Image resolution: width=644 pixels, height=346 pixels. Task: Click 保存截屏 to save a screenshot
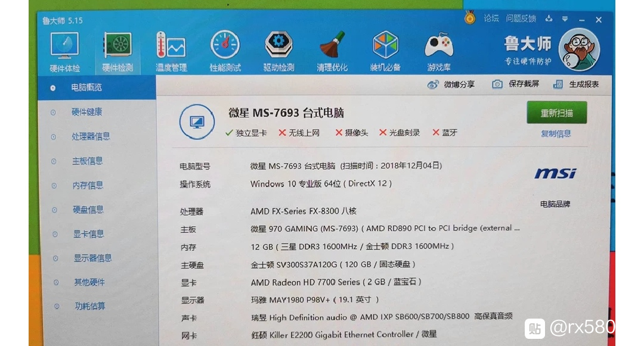(515, 84)
